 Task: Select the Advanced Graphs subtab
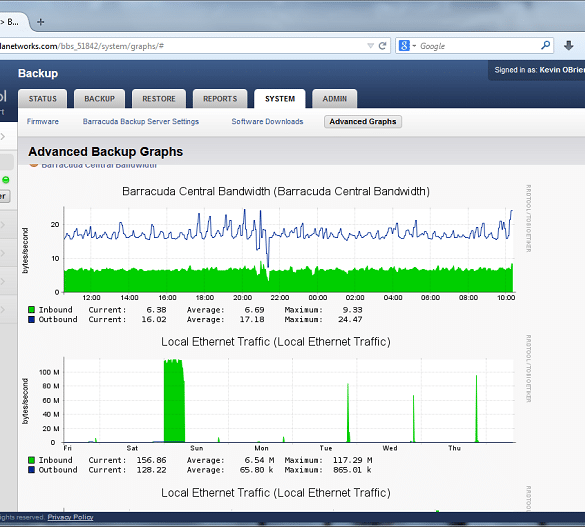(363, 122)
